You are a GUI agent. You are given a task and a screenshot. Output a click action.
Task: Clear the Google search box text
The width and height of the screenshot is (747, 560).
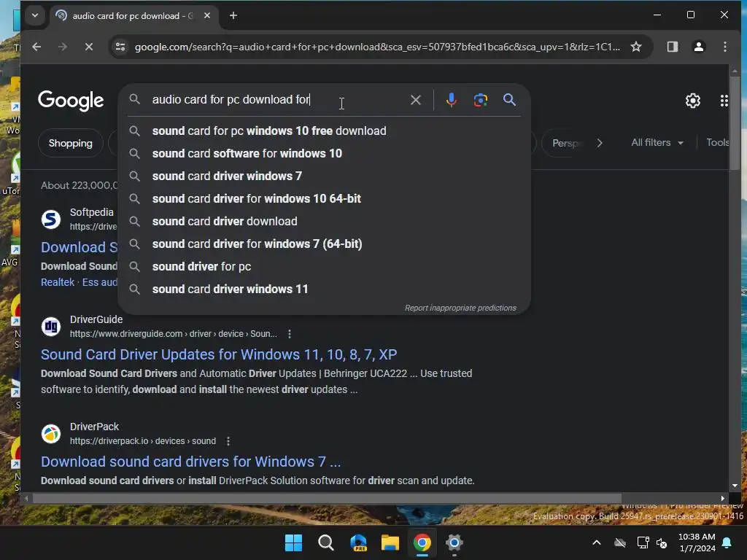(x=415, y=100)
